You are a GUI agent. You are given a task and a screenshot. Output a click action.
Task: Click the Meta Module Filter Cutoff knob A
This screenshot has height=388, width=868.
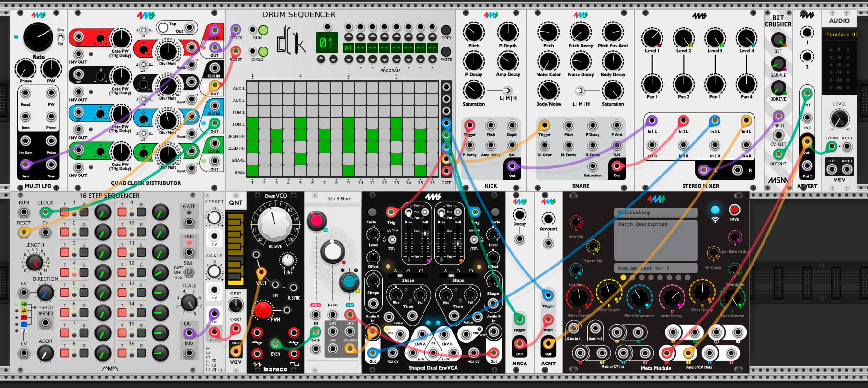[579, 297]
